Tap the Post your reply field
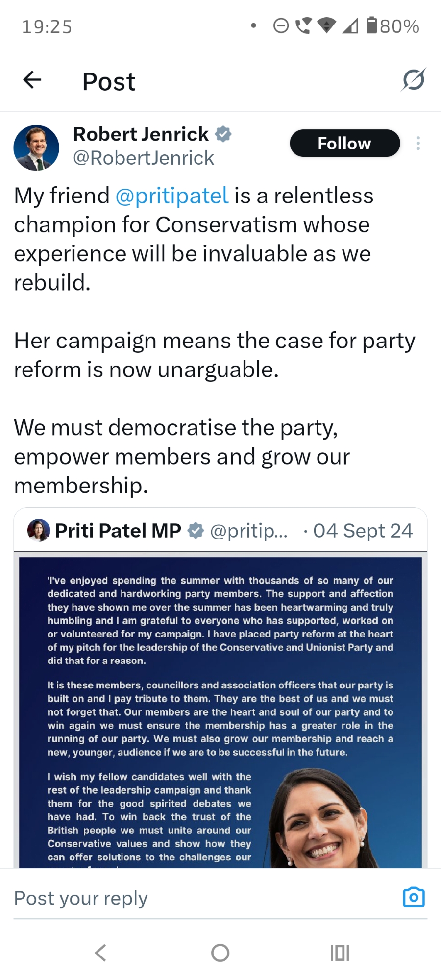The height and width of the screenshot is (980, 441). pos(196,898)
